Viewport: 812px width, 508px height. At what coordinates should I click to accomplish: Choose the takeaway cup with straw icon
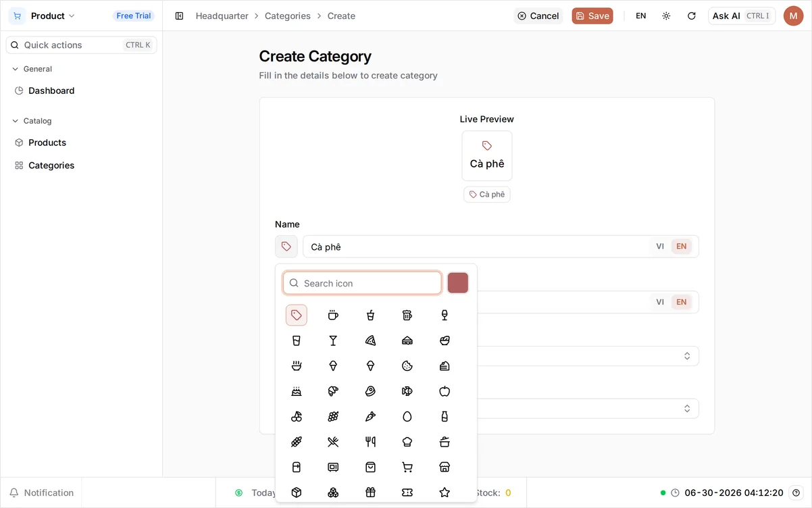click(x=370, y=315)
